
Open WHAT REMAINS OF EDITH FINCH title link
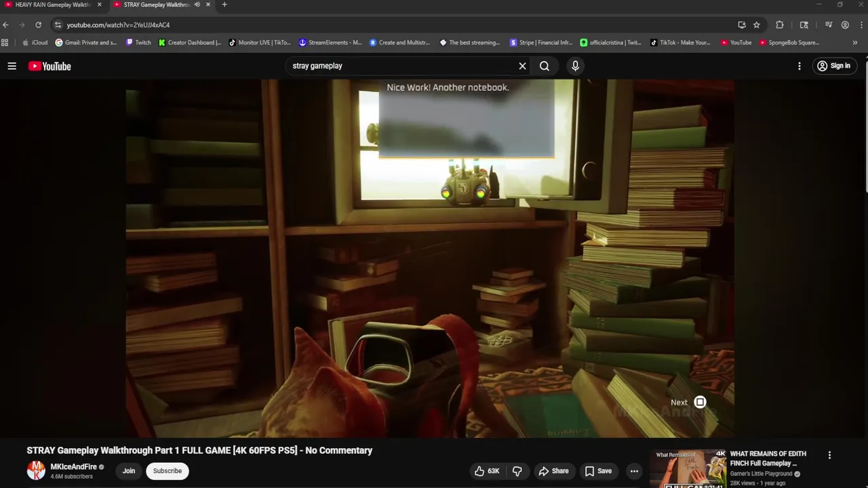click(x=768, y=459)
